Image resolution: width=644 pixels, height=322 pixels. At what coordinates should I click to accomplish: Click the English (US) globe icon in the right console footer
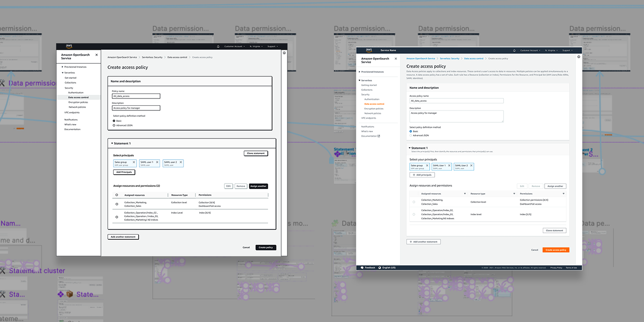point(379,267)
